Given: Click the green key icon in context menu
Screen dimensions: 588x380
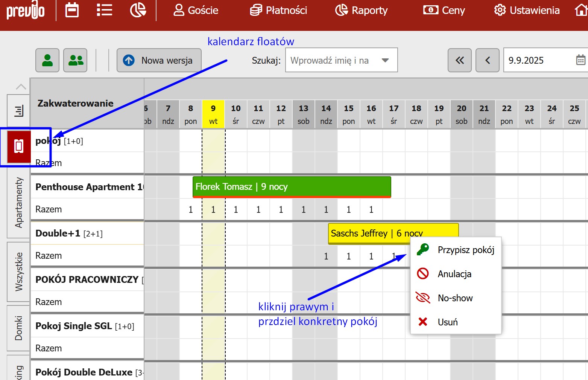Looking at the screenshot, I should click(x=423, y=249).
